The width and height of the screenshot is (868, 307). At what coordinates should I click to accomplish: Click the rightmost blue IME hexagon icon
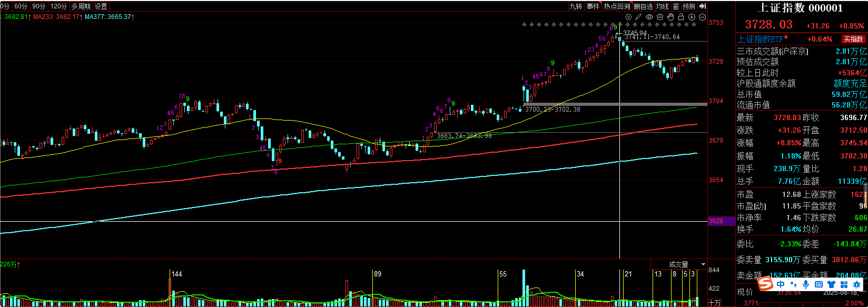pos(856,284)
